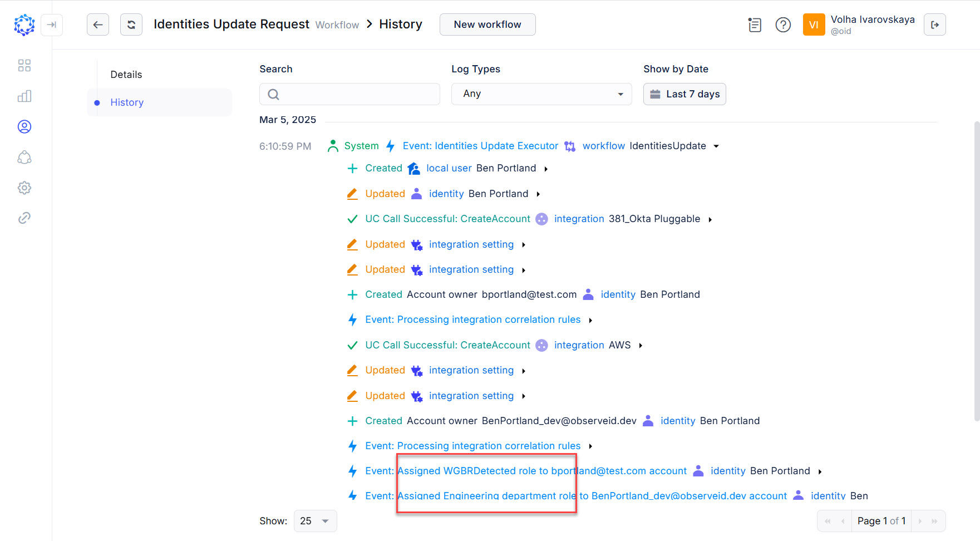Log out using the sign-out icon
980x541 pixels.
tap(935, 24)
